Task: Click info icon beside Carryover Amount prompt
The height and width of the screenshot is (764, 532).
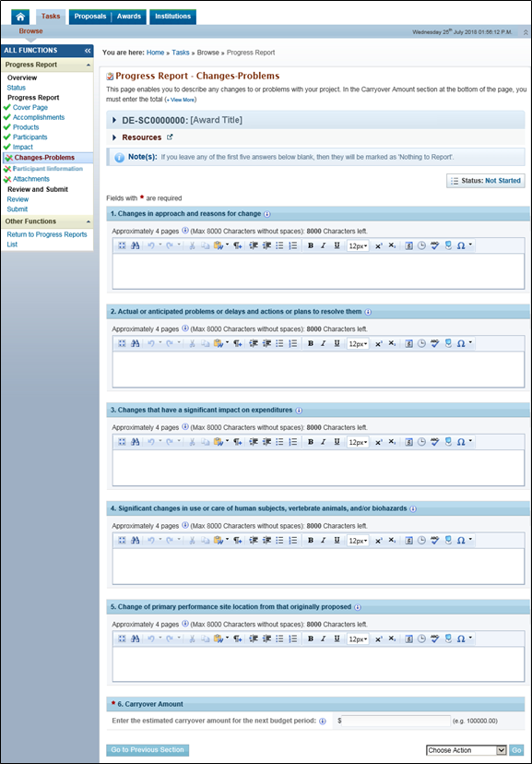Action: point(322,722)
